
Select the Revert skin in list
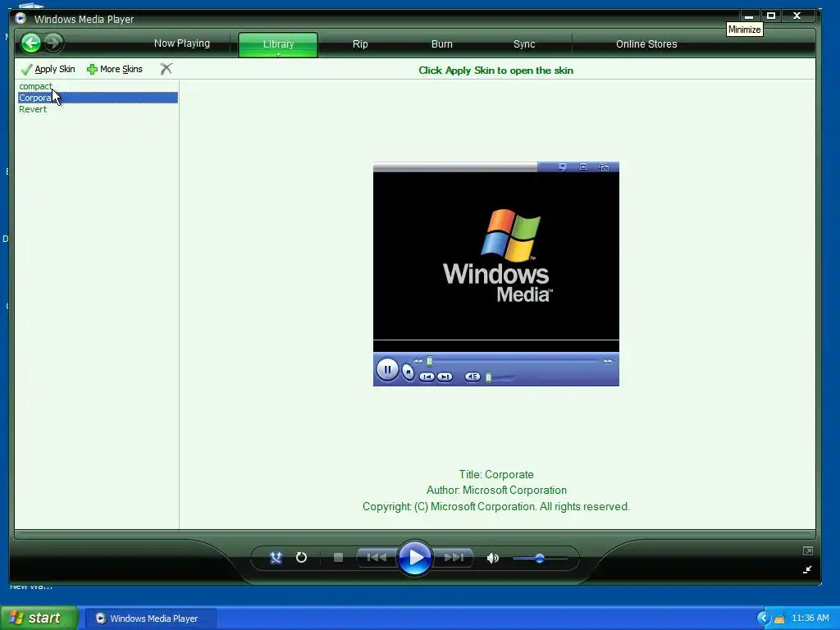tap(33, 109)
